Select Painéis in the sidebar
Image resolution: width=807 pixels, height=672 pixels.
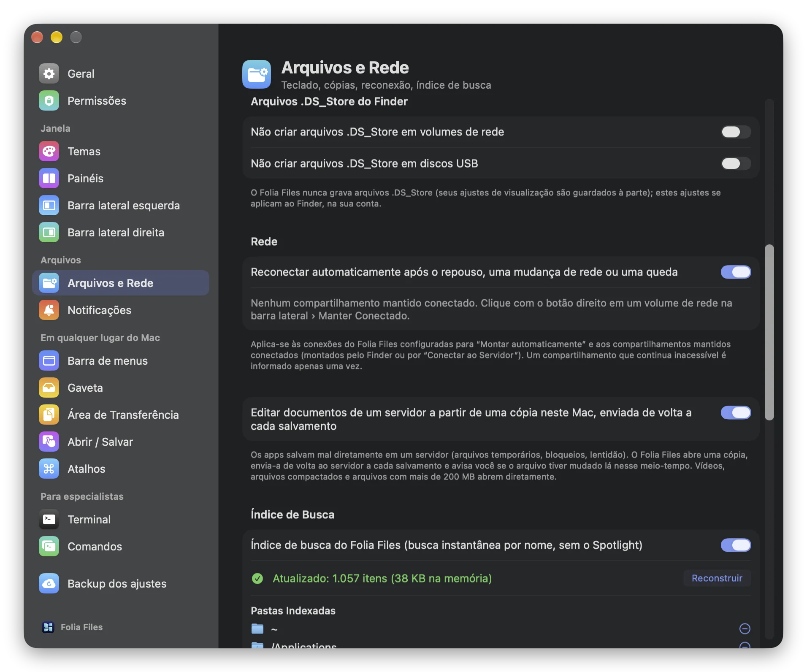coord(121,179)
